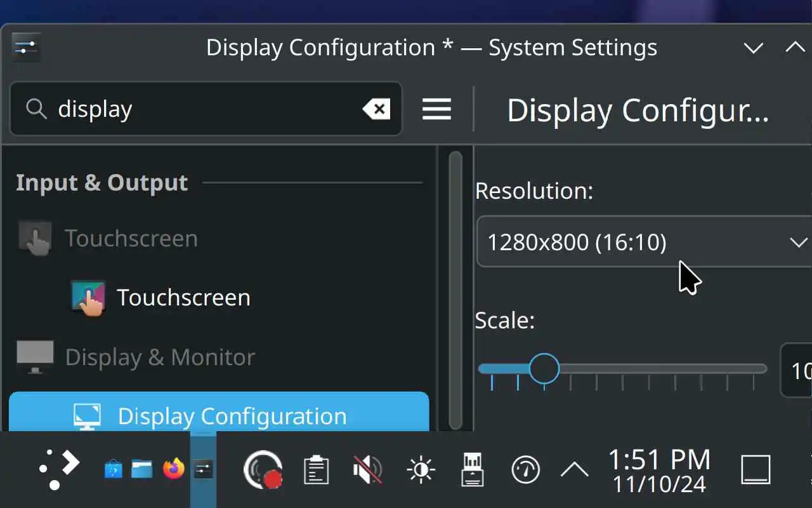Screen dimensions: 812x508
Task: Open the KDE application launcher
Action: click(59, 470)
